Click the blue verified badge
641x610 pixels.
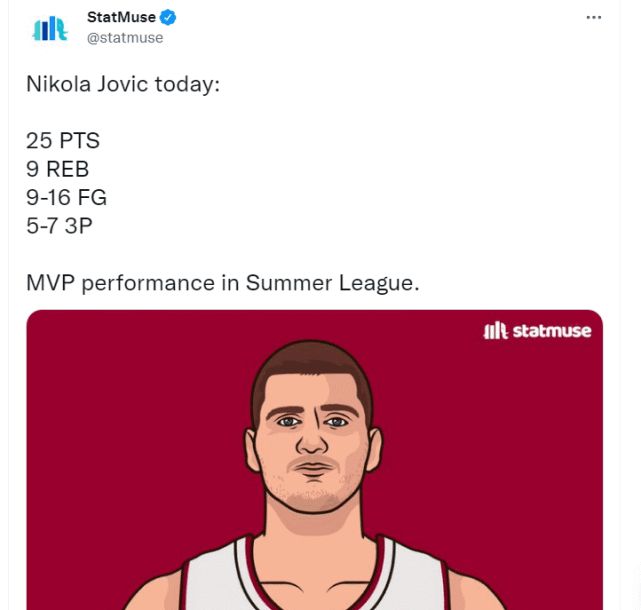click(x=169, y=17)
